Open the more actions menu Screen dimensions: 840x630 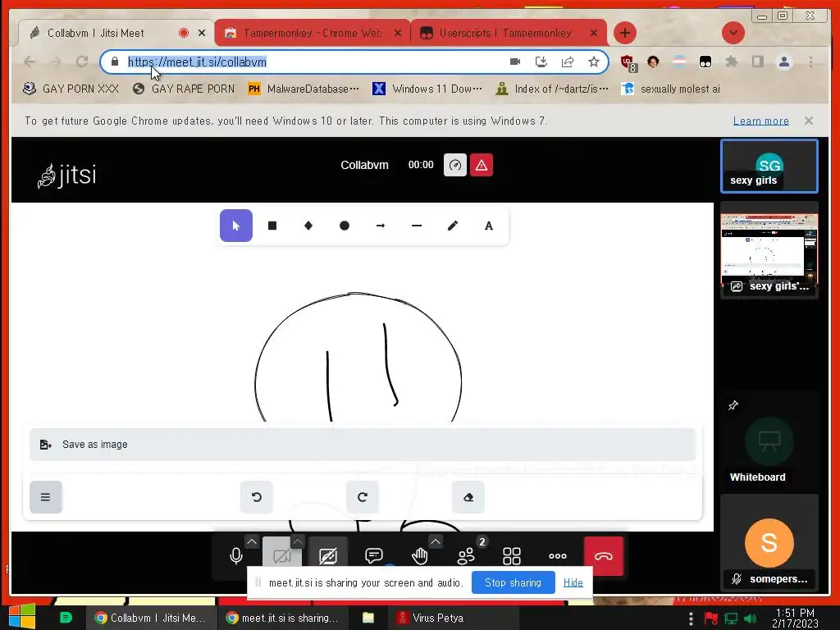coord(558,556)
